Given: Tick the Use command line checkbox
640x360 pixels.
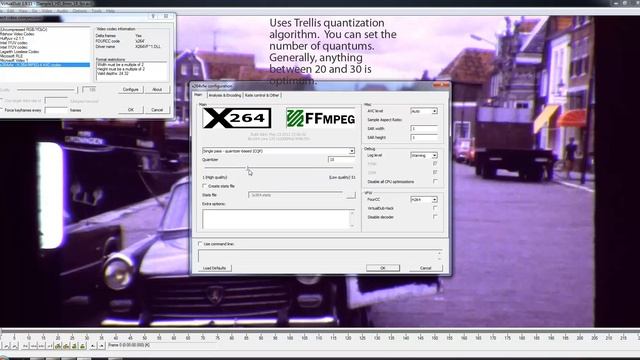Looking at the screenshot, I should click(200, 244).
